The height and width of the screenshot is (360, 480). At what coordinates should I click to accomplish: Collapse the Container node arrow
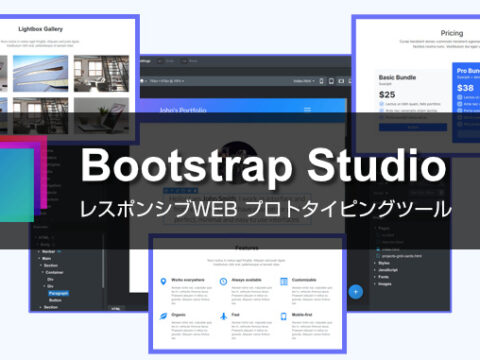pyautogui.click(x=43, y=272)
